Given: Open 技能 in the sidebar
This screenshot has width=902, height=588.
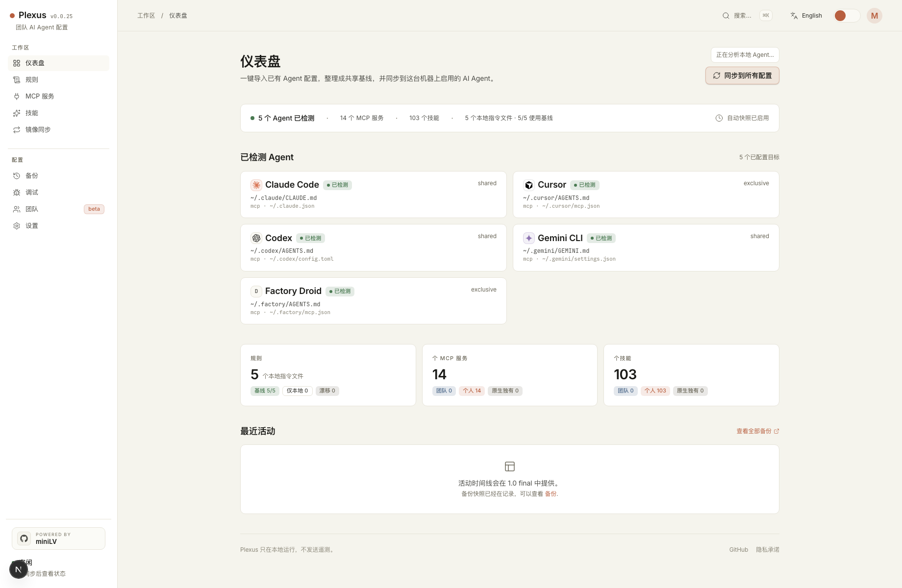Looking at the screenshot, I should tap(58, 113).
